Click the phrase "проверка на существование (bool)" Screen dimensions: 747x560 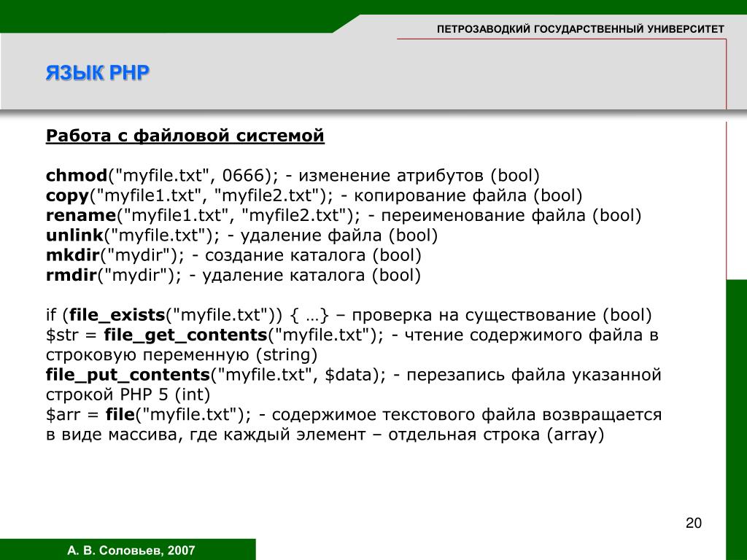(502, 315)
